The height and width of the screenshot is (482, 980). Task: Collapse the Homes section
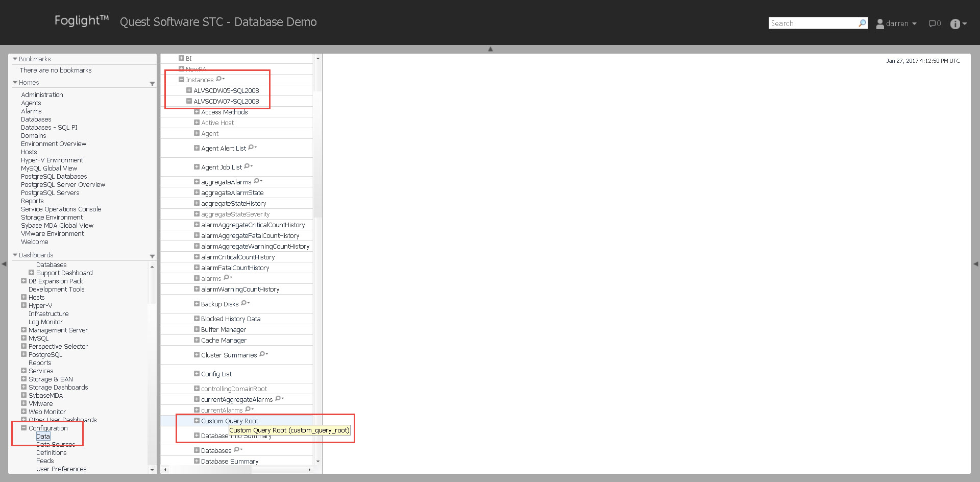click(15, 83)
